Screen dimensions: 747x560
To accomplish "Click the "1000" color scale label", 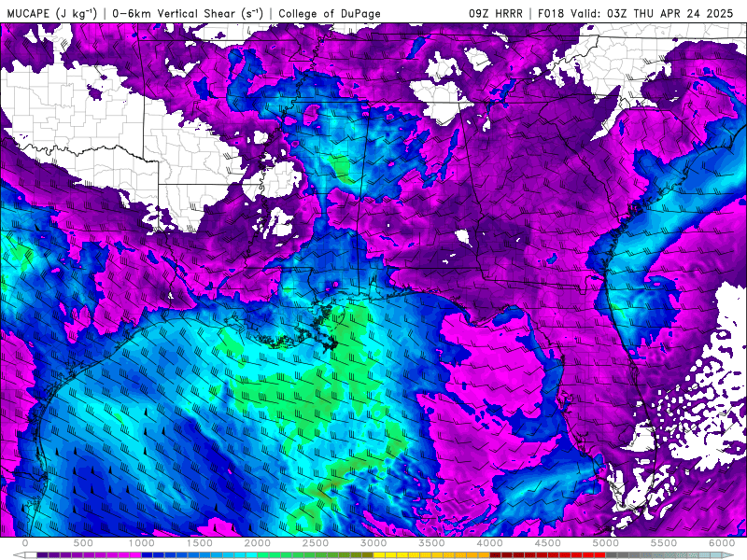I will click(x=142, y=543).
